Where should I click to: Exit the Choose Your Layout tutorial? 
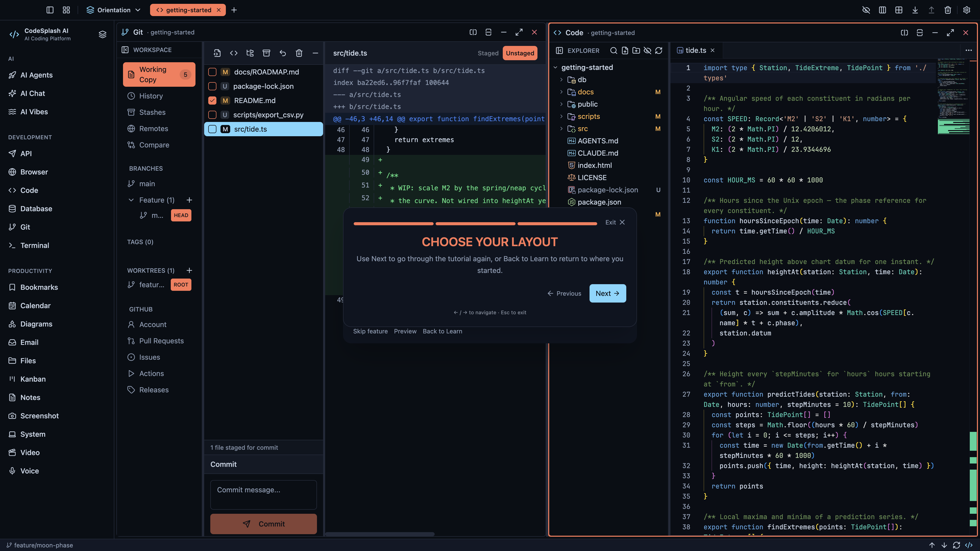click(615, 222)
